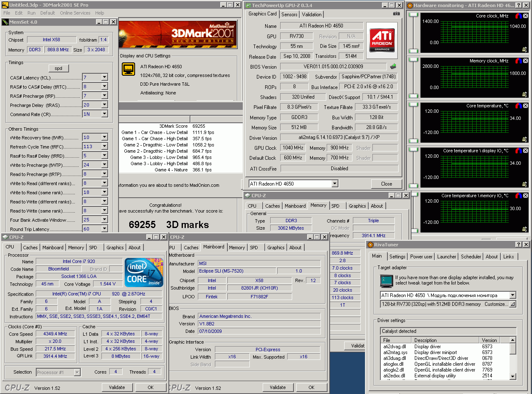This screenshot has width=532, height=394.
Task: Click the GPU Clock 1040 MHz field in GPU-Z
Action: tap(293, 148)
